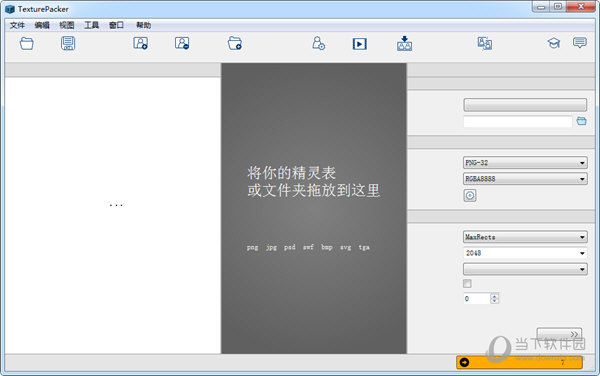Click the '将你的精灵表' drop area text
This screenshot has height=376, width=600.
point(292,173)
